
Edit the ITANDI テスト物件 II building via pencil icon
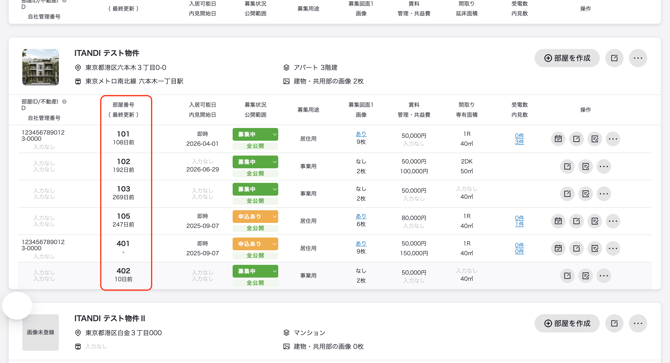click(x=614, y=323)
